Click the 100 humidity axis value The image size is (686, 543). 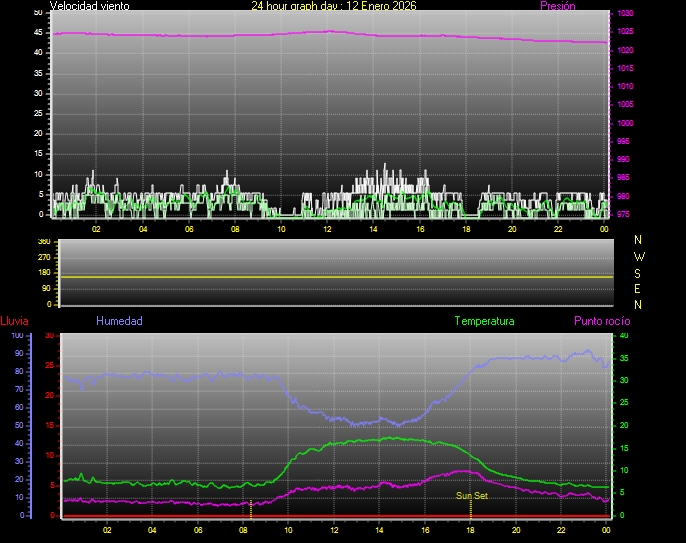(17, 335)
